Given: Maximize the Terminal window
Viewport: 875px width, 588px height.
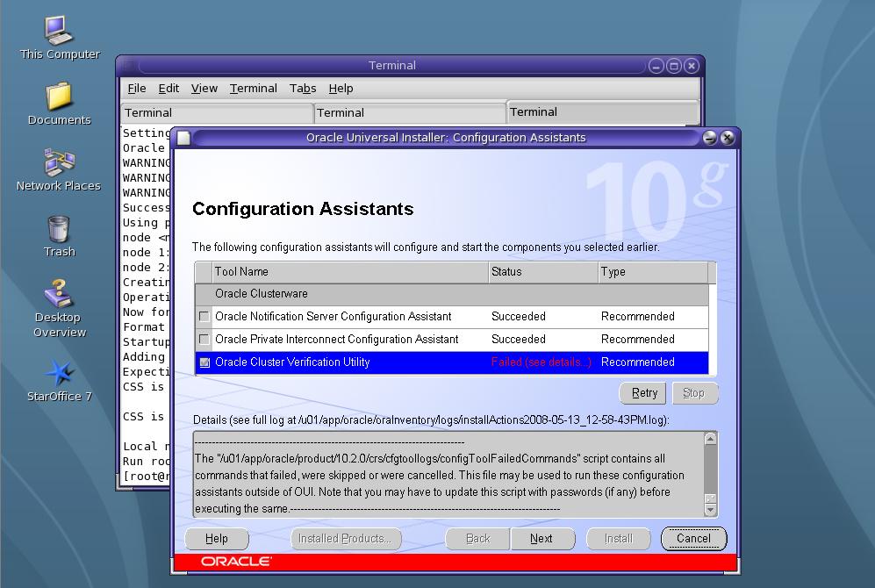Looking at the screenshot, I should tap(673, 67).
